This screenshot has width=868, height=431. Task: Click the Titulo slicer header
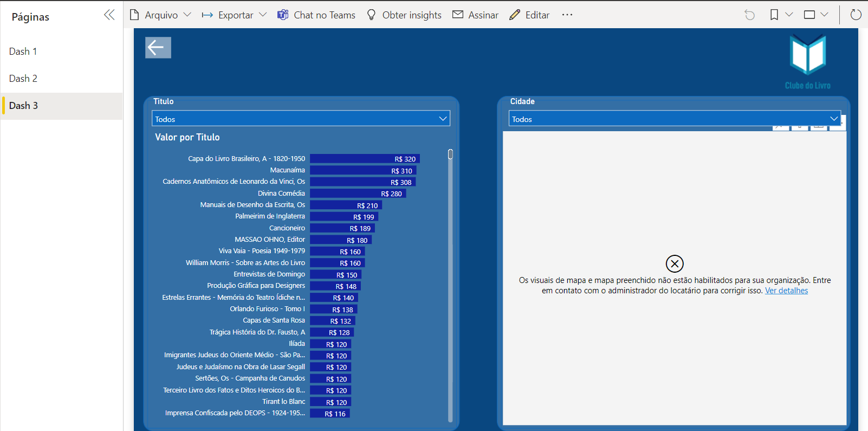click(x=164, y=101)
